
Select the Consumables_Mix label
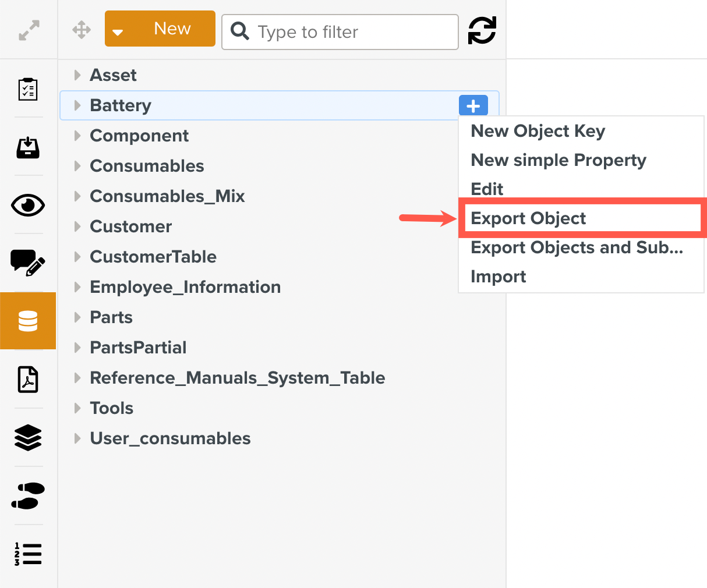pos(167,196)
